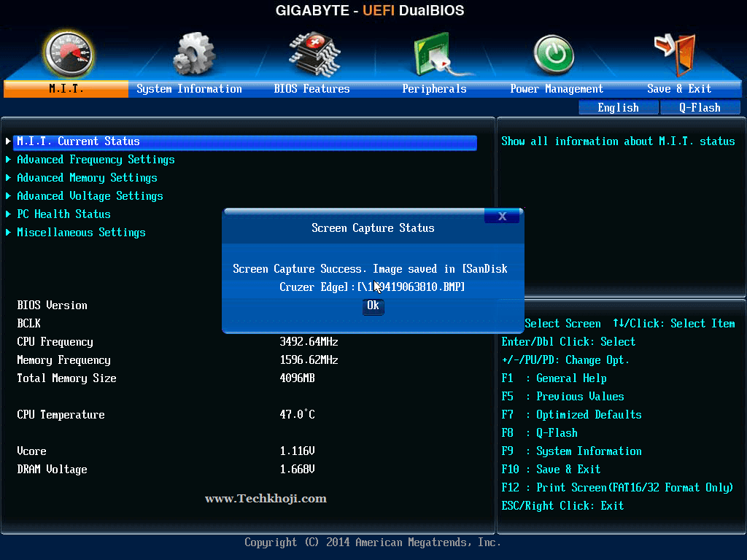Open Advanced Voltage Settings submenu
Screen dimensions: 747x560
90,196
